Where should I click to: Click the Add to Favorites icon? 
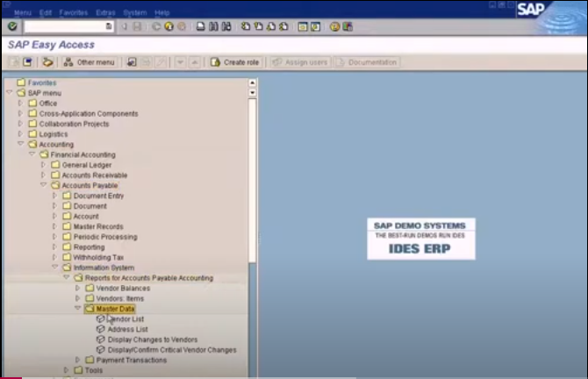pos(132,62)
